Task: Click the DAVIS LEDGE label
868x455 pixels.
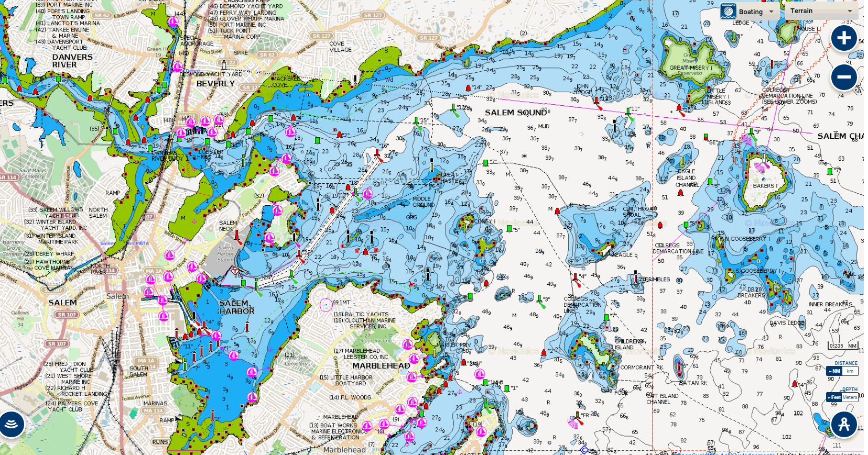Action: [787, 323]
